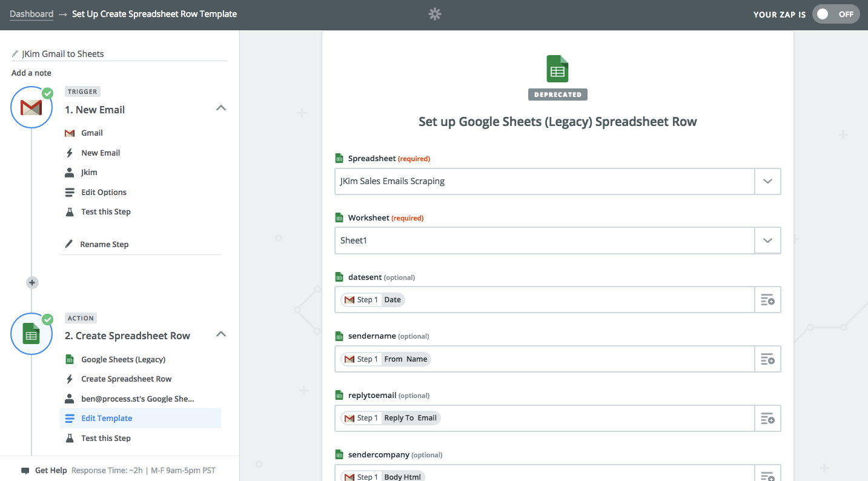
Task: Click pencil icon beside Zap name
Action: (x=15, y=54)
